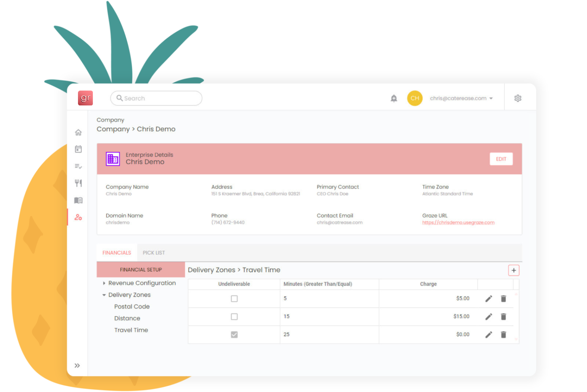The width and height of the screenshot is (587, 392).
Task: Click the notification bell icon
Action: pyautogui.click(x=394, y=99)
